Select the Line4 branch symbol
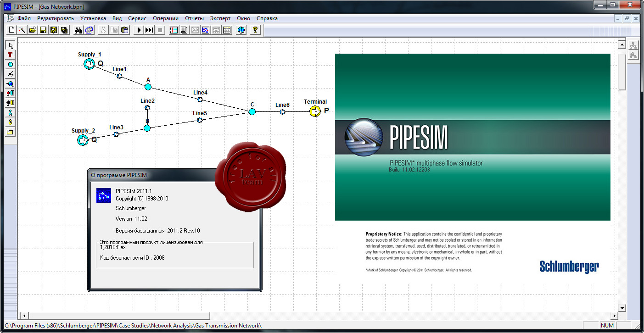The height and width of the screenshot is (333, 644). pyautogui.click(x=200, y=100)
